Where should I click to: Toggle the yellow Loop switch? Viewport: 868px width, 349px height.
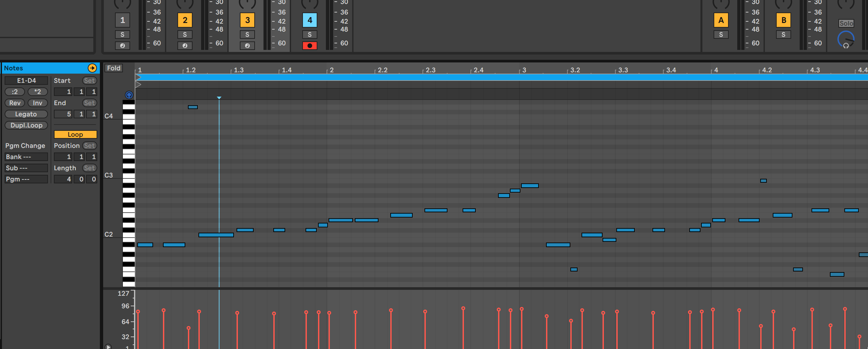[75, 134]
